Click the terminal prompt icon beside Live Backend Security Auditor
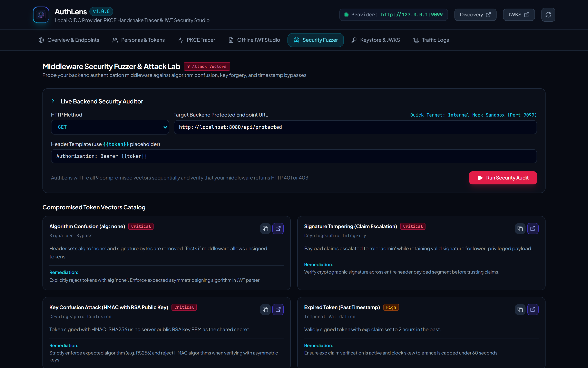This screenshot has height=368, width=588. 54,101
